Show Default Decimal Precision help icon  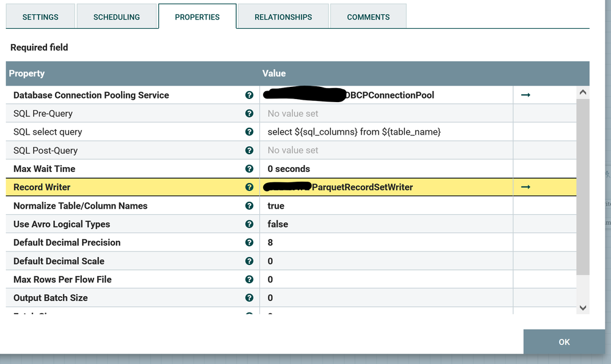[250, 242]
